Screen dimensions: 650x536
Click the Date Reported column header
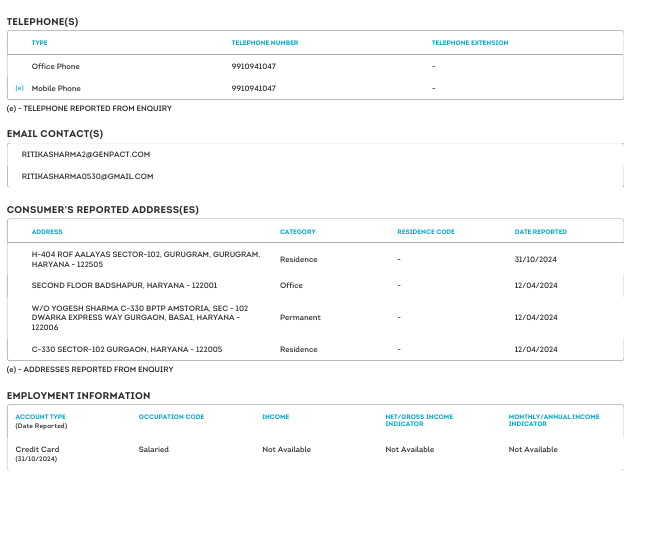click(540, 232)
